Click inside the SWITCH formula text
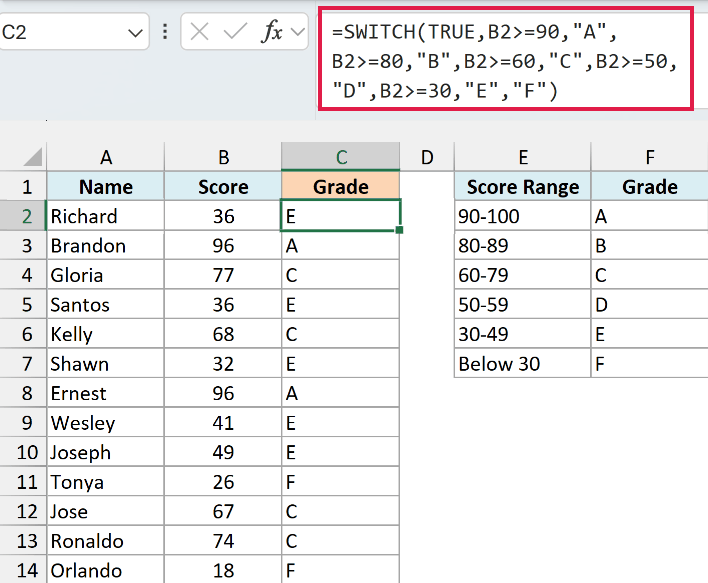 (x=506, y=60)
